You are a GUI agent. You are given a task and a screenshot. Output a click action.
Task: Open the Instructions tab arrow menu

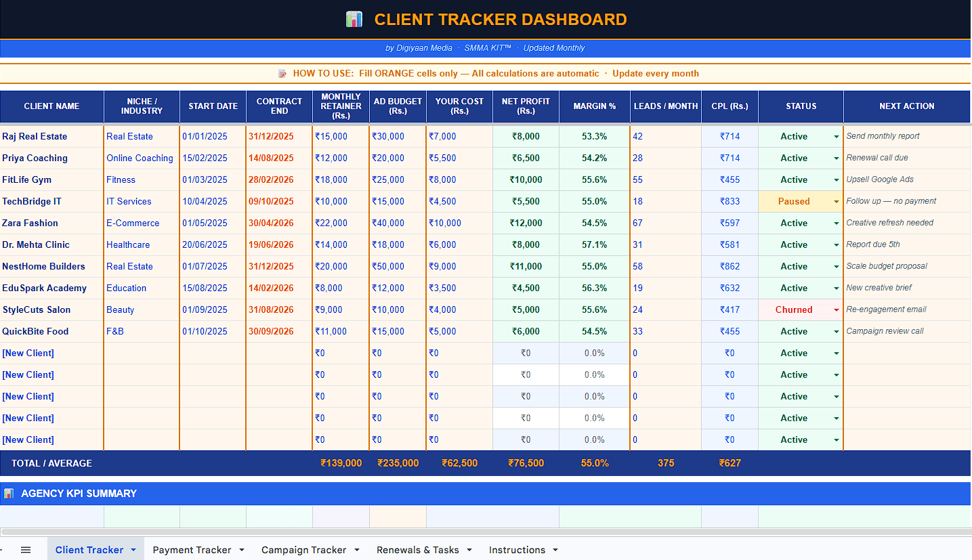click(x=555, y=550)
